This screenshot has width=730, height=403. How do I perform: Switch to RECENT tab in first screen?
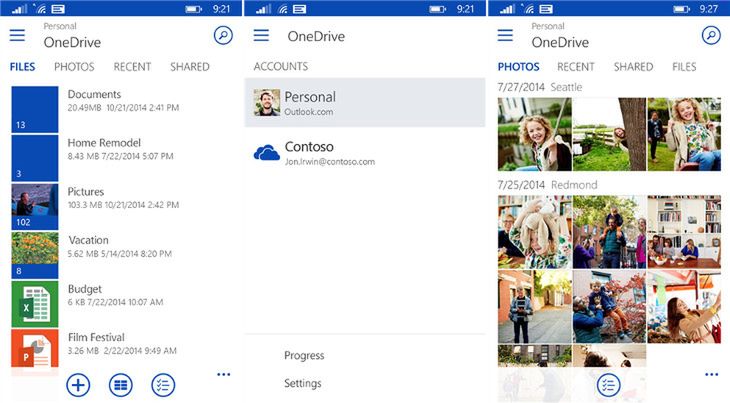coord(132,67)
